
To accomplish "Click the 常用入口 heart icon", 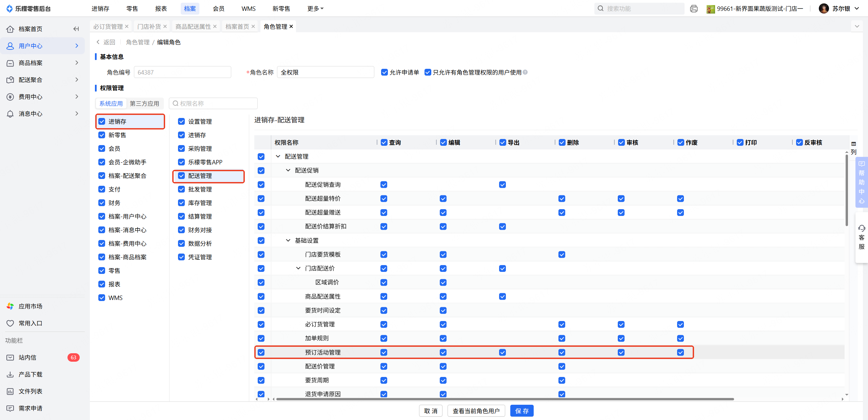I will 11,323.
